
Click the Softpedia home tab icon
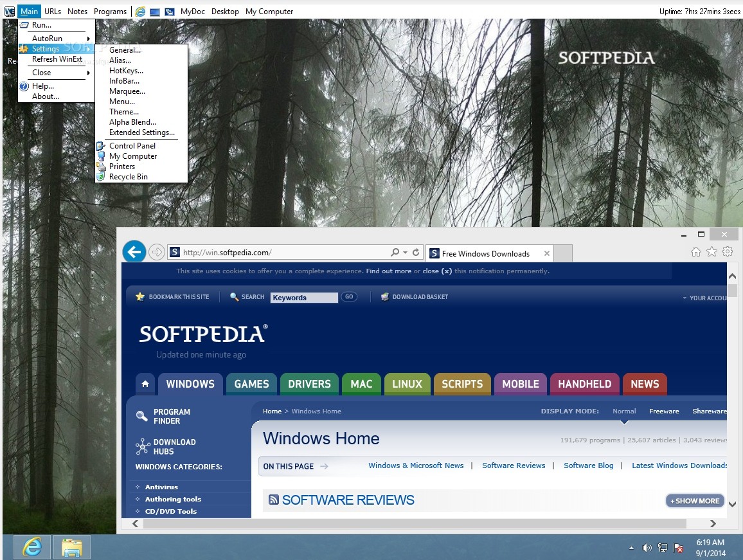tap(145, 384)
